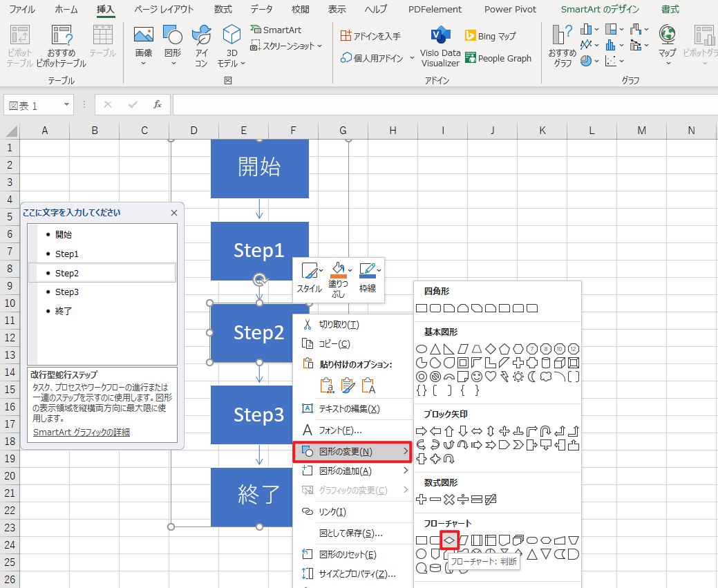Select the 'Step3' SmartArt shape
This screenshot has width=718, height=588.
[x=252, y=415]
